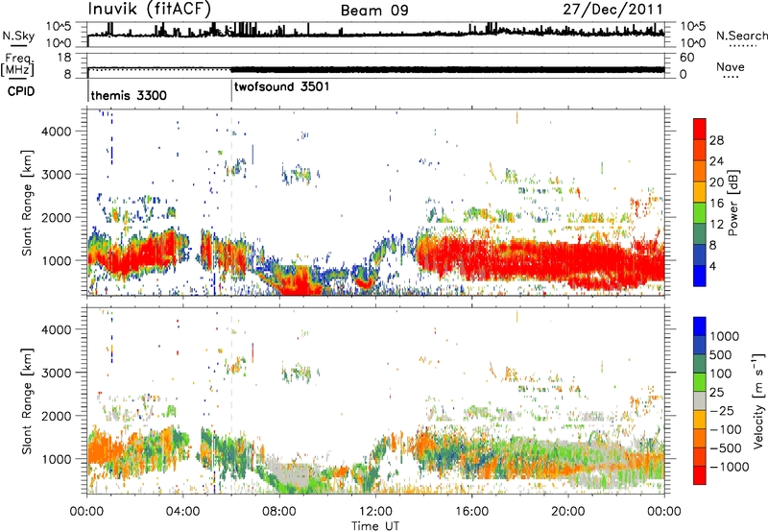The width and height of the screenshot is (768, 532).
Task: Click the topmost velocity scale value '1000'
Action: click(x=725, y=336)
